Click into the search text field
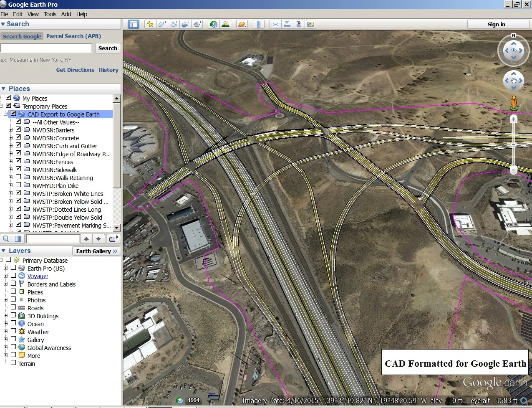The width and height of the screenshot is (532, 408). click(46, 48)
